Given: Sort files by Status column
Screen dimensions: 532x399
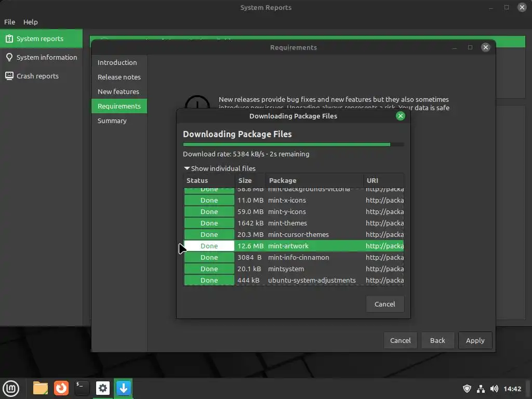Looking at the screenshot, I should pos(209,180).
